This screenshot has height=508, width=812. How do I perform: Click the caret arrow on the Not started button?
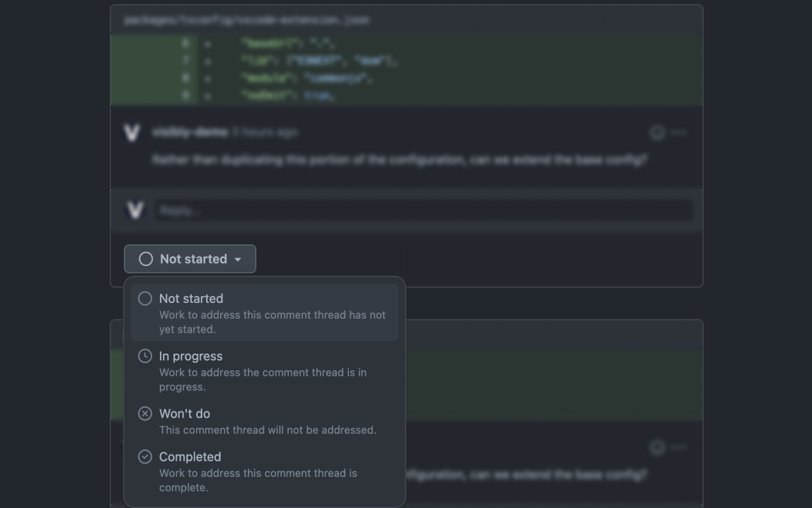pyautogui.click(x=238, y=260)
